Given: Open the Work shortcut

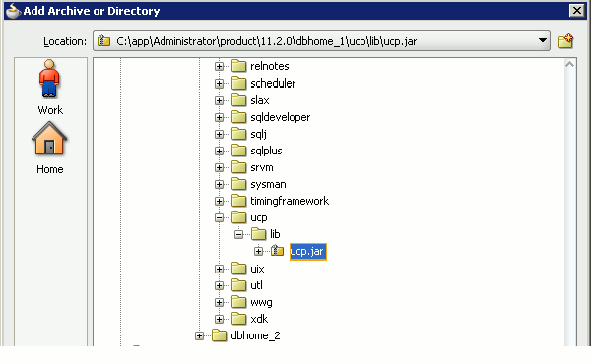Looking at the screenshot, I should pyautogui.click(x=50, y=88).
